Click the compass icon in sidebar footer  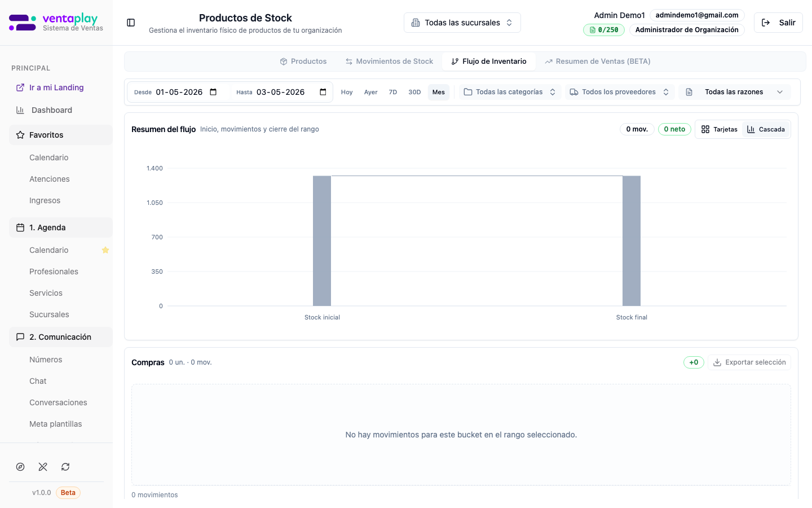point(20,467)
